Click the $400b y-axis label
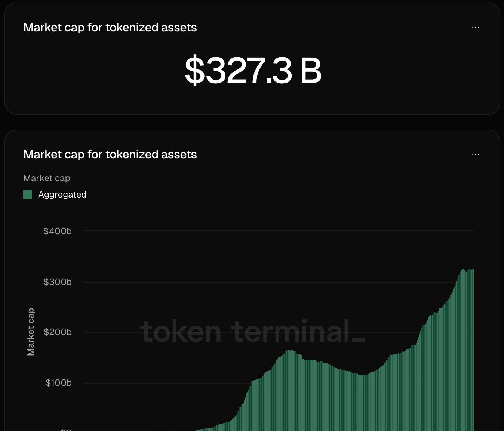The width and height of the screenshot is (504, 431). pos(58,231)
